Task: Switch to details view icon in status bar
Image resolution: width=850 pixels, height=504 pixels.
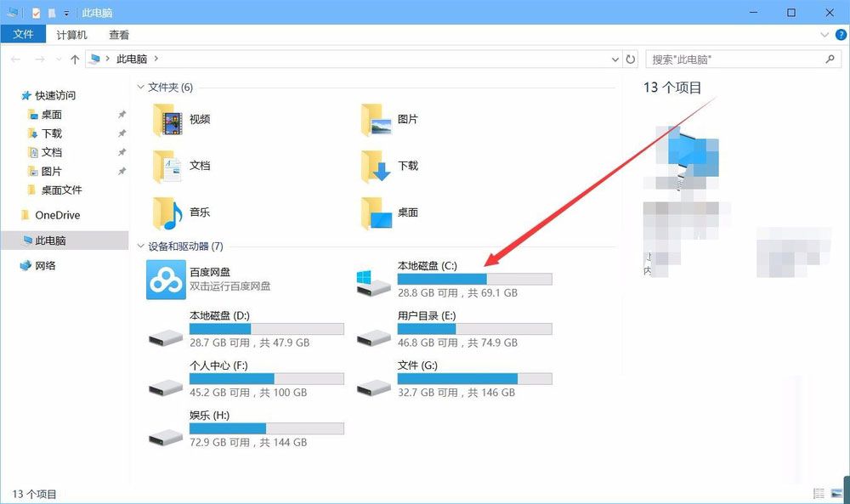Action: pos(819,493)
